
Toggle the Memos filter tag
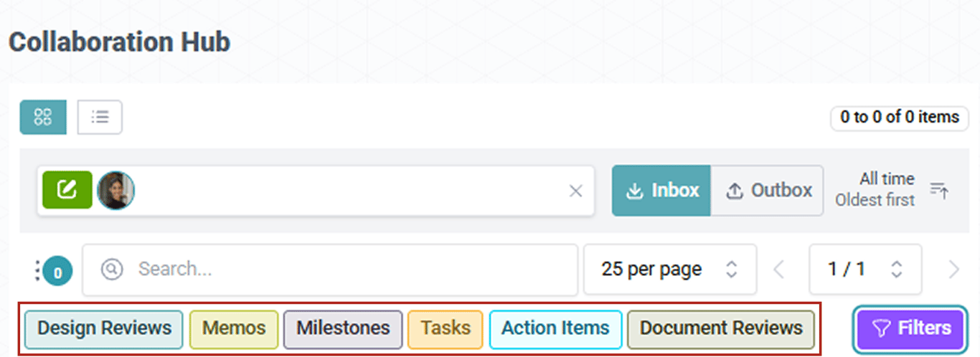point(234,329)
